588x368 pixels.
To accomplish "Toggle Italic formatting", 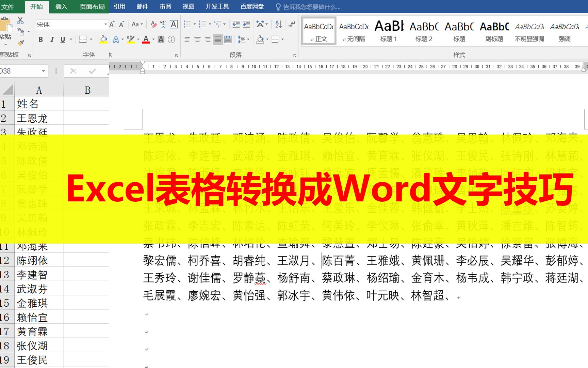I will 52,40.
